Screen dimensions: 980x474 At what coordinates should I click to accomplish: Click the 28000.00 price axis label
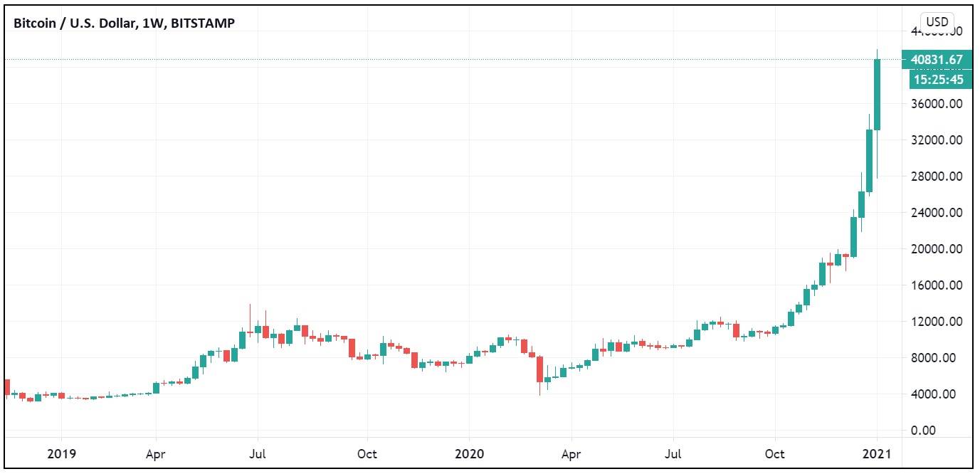point(935,177)
